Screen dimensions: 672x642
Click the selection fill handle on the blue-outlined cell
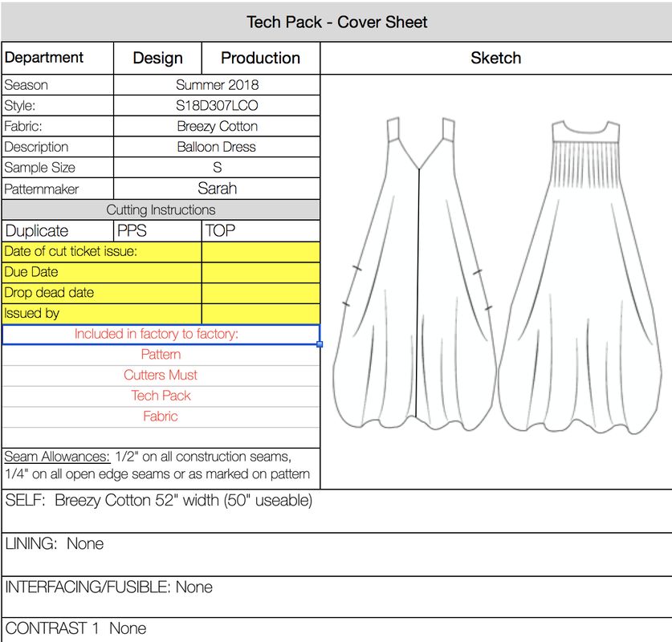[x=320, y=344]
